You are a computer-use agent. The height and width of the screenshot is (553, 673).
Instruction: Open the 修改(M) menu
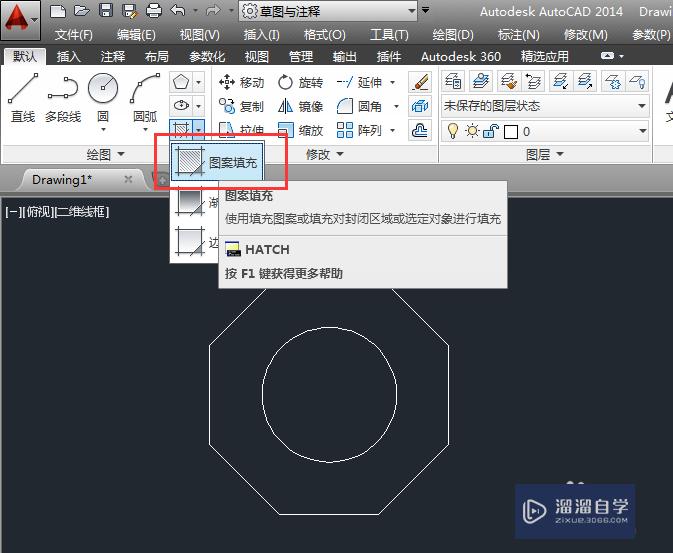(x=585, y=34)
